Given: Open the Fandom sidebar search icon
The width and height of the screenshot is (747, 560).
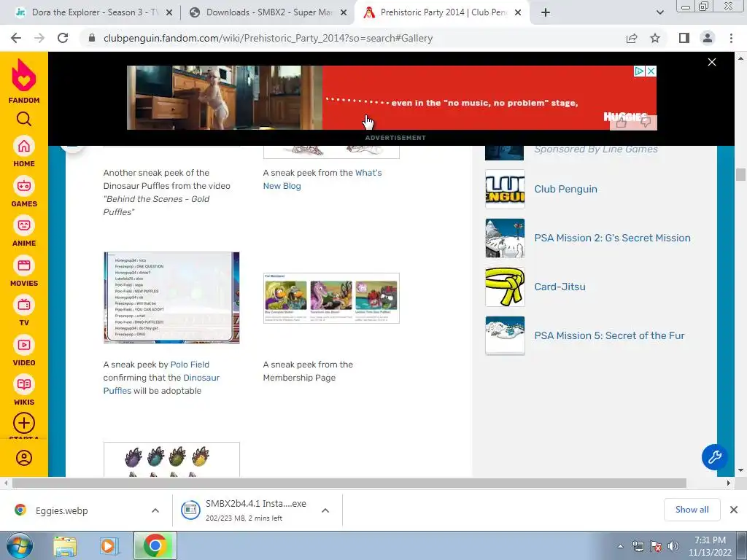Looking at the screenshot, I should (24, 119).
